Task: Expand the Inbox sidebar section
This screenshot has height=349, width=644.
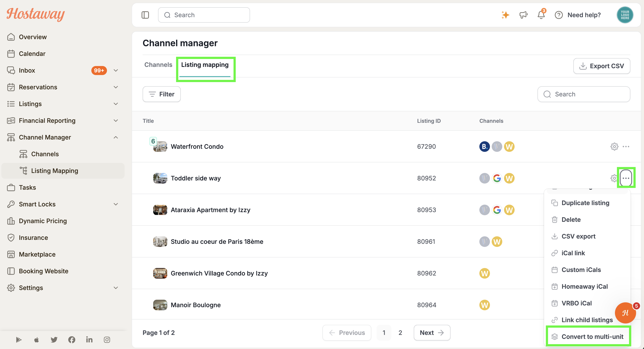Action: [x=116, y=70]
